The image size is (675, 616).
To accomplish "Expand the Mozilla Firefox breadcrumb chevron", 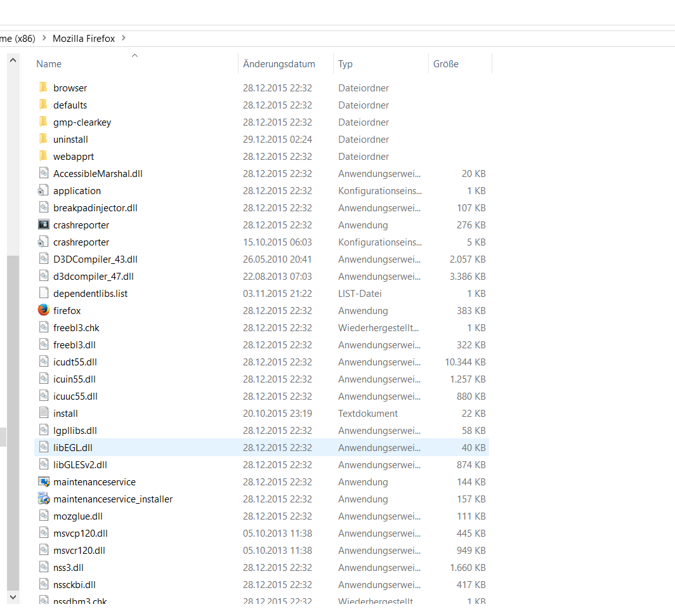I will pyautogui.click(x=124, y=38).
